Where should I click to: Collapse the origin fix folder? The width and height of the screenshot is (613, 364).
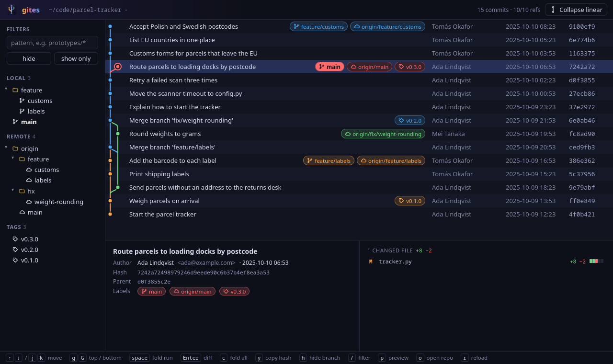(13, 190)
